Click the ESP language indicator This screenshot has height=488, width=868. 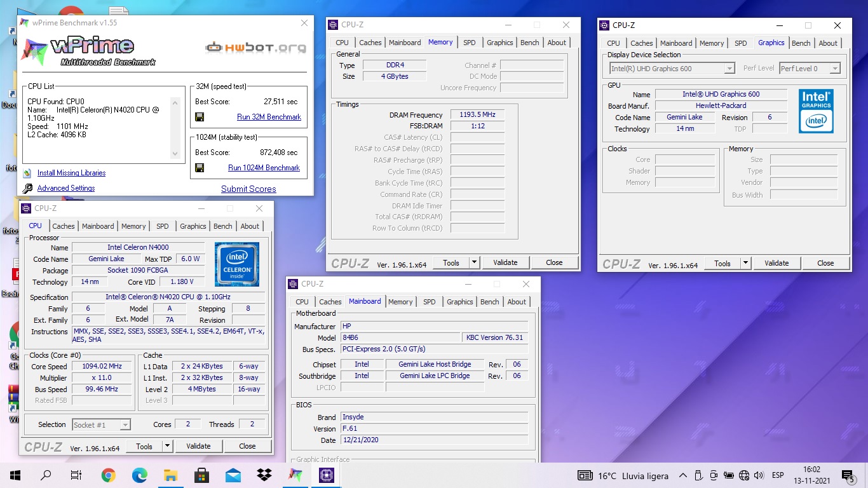pos(777,475)
